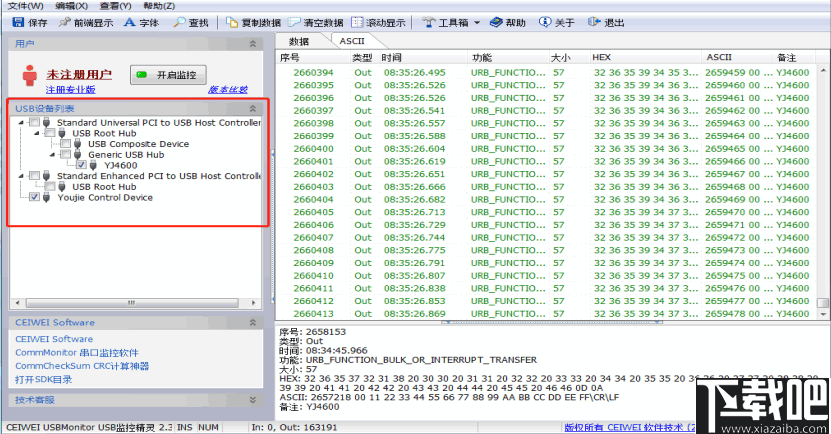This screenshot has width=831, height=434.
Task: Click the Exit (退出) icon
Action: pos(594,22)
